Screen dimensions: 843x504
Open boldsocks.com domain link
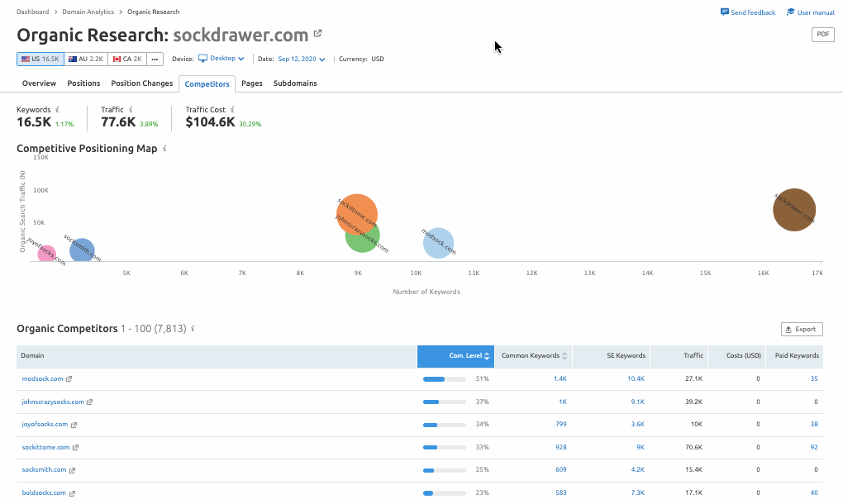click(44, 492)
